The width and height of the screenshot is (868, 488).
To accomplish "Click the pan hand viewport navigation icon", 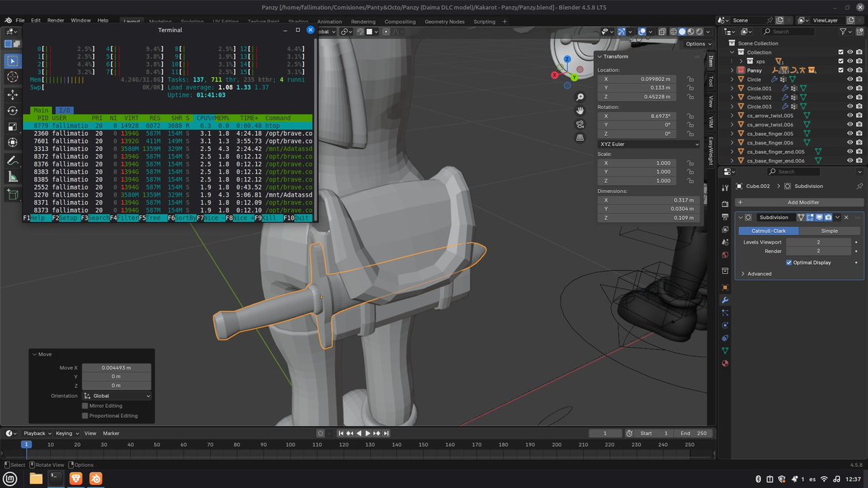I will (579, 111).
